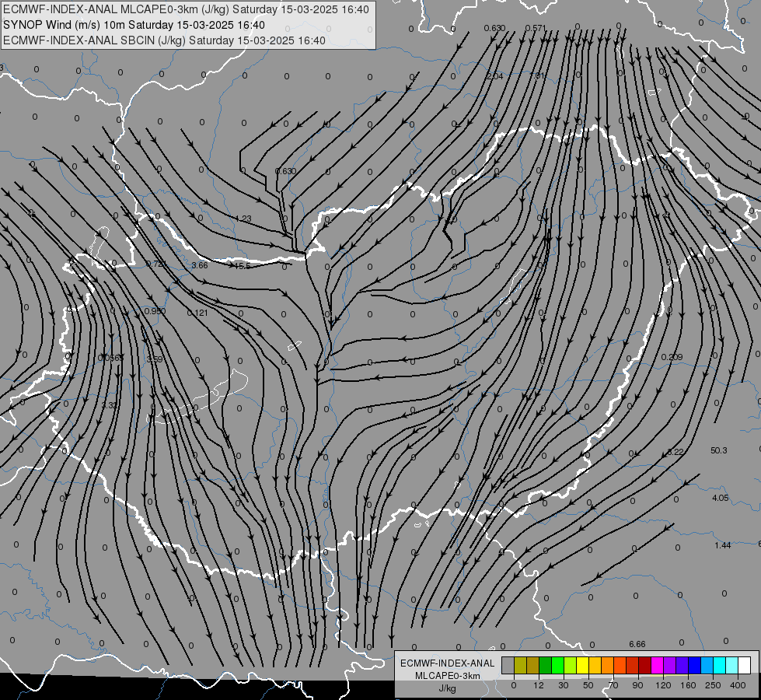Click the 3.66 value on the map
761x700 pixels.
coord(200,265)
